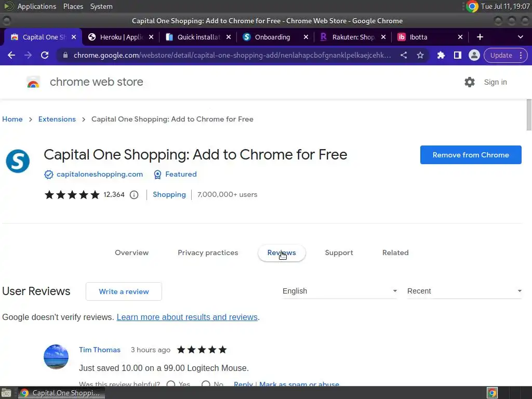Expand the tab search chevron
Viewport: 532px width, 399px height.
pyautogui.click(x=521, y=37)
